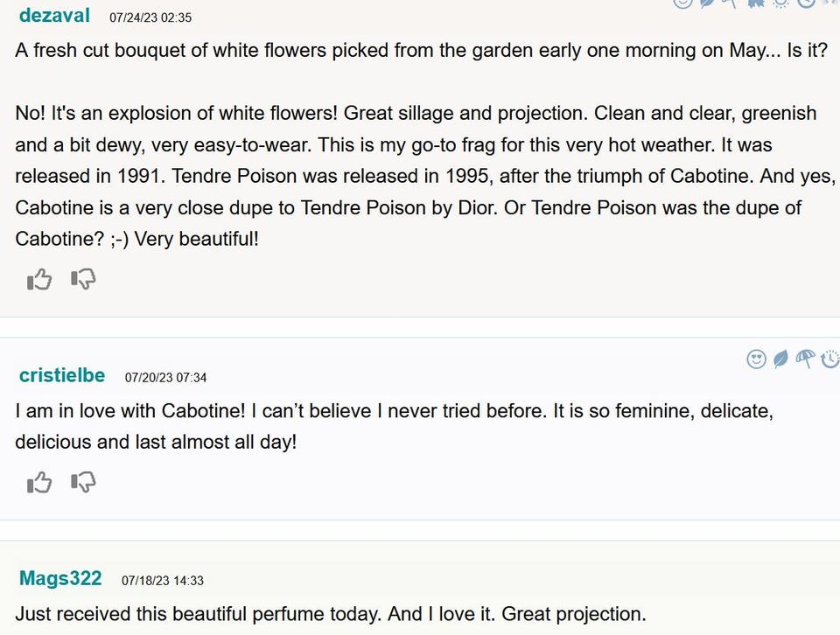The width and height of the screenshot is (840, 635).
Task: Click heart-eyes love face on cristielbe's review
Action: pos(757,359)
